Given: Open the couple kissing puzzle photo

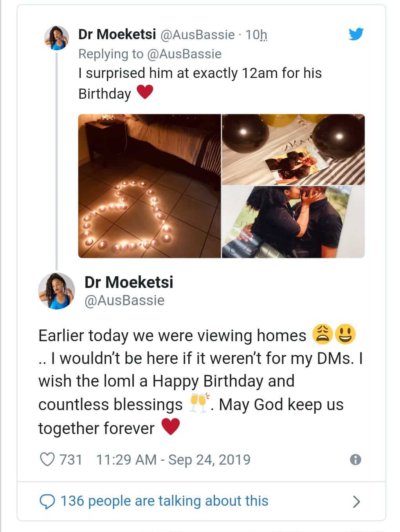Looking at the screenshot, I should [x=293, y=222].
